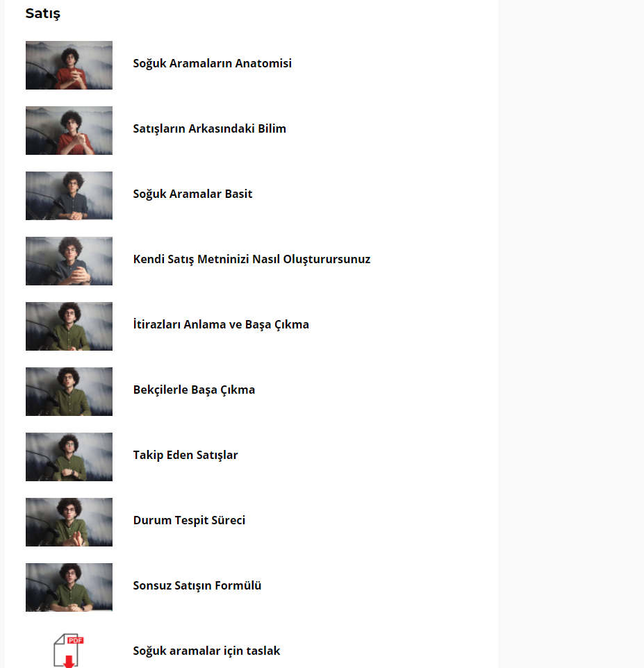Open the Soğuk Aramalar Basit video thumbnail
The width and height of the screenshot is (644, 668).
(x=69, y=196)
